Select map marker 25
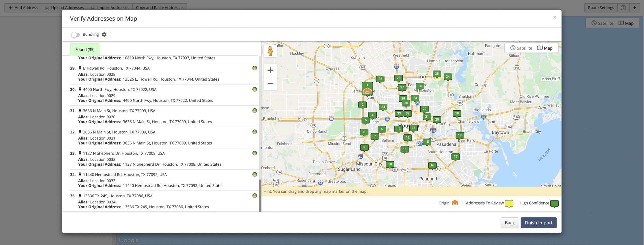 point(437,74)
